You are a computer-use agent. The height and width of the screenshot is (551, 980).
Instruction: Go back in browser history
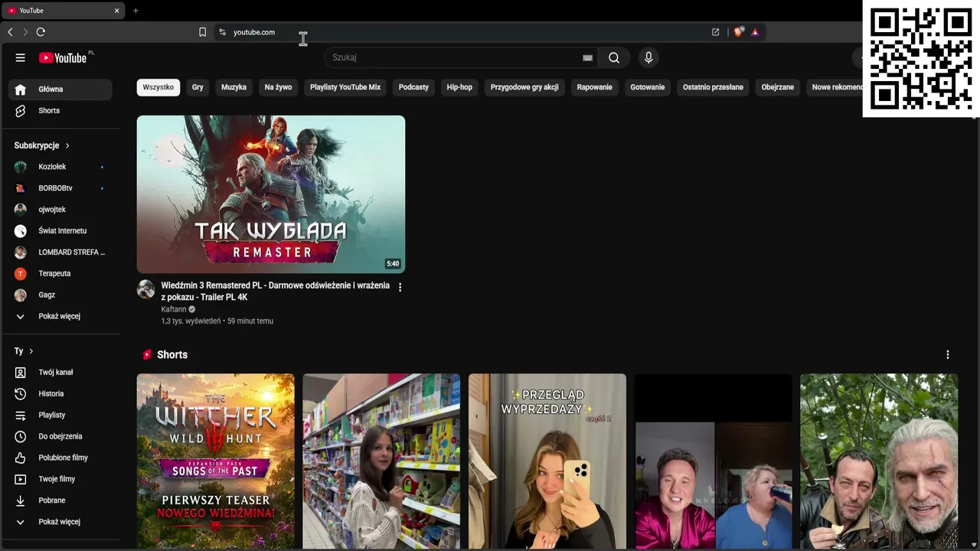(10, 32)
